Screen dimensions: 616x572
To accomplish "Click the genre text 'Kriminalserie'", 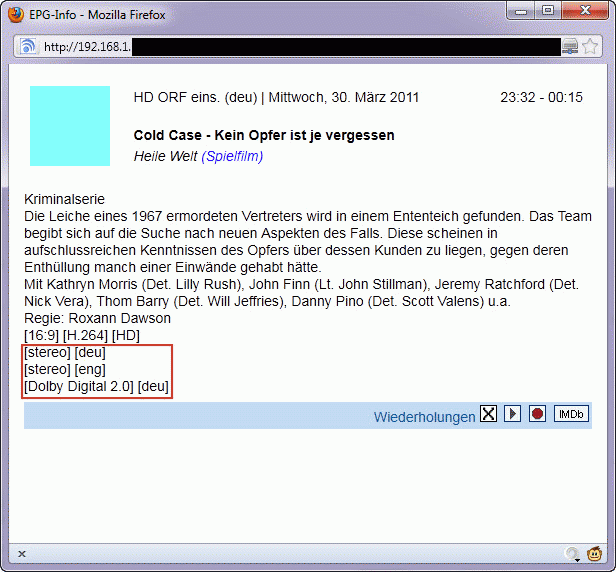I will tap(64, 199).
